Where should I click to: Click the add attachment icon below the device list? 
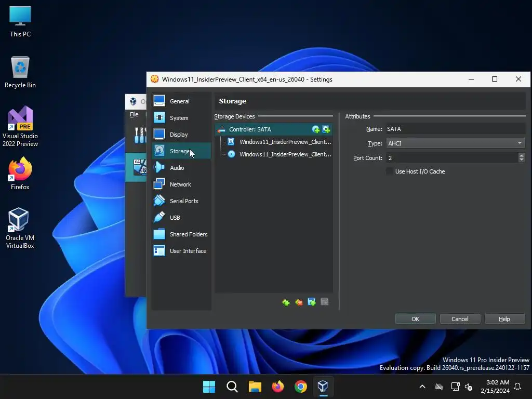(x=312, y=302)
